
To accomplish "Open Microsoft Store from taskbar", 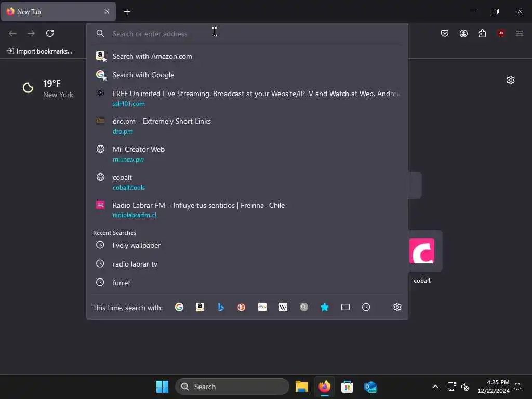I will pos(347,387).
